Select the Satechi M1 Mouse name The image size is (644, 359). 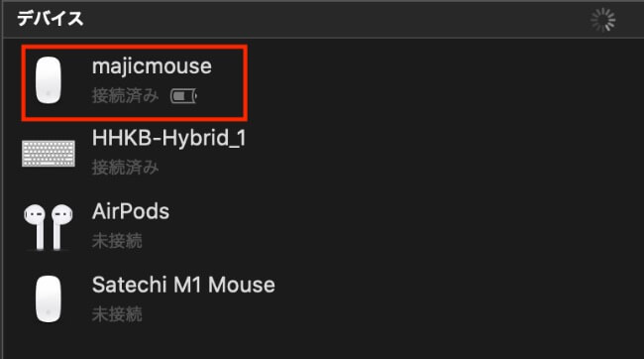click(x=183, y=285)
